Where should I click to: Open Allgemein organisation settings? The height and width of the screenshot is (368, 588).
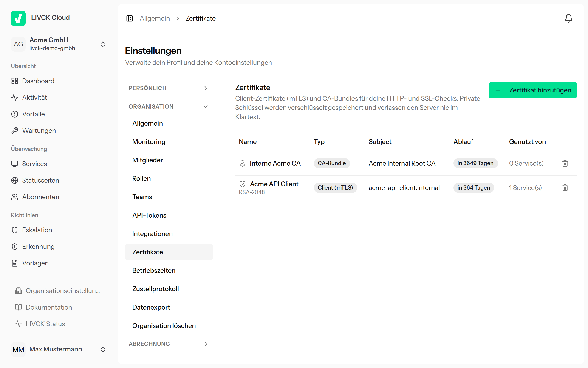169,124
